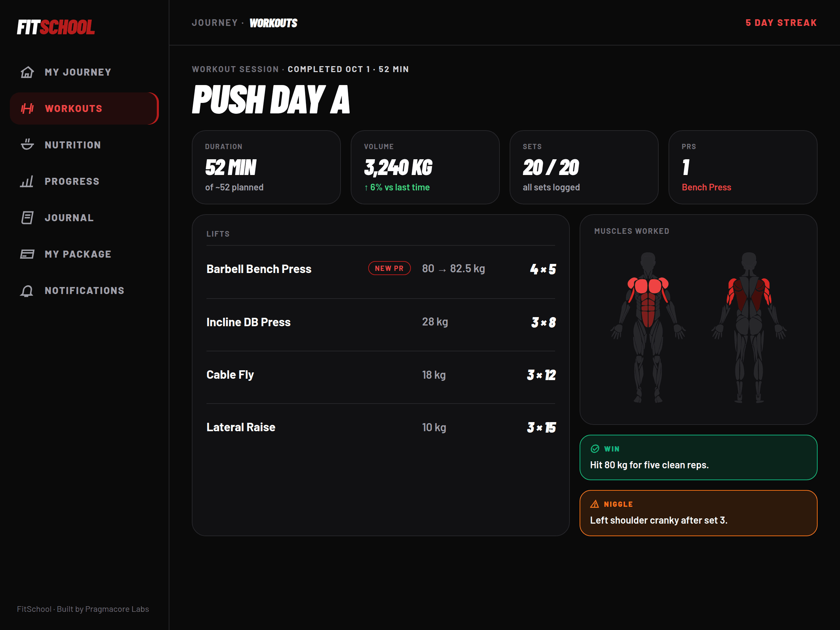Click the Push Day A title
This screenshot has height=630, width=840.
pos(271,99)
